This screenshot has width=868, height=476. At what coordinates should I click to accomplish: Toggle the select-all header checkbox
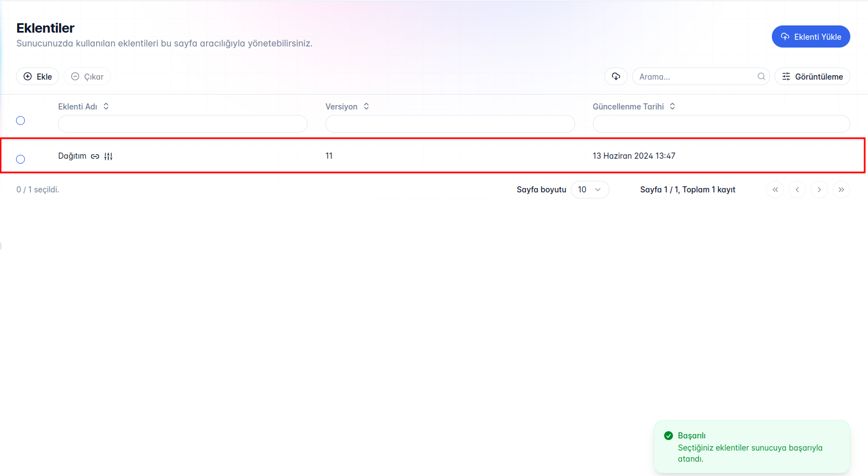tap(20, 121)
